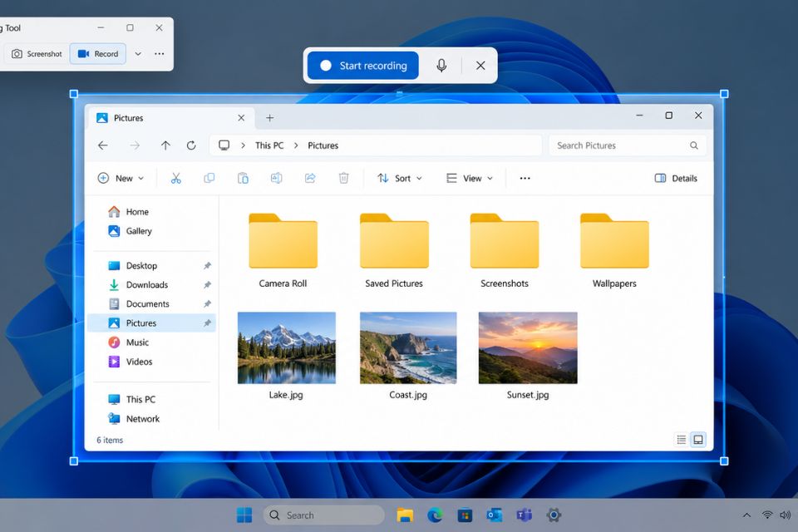This screenshot has height=532, width=798.
Task: Go back with the left arrow
Action: 103,145
